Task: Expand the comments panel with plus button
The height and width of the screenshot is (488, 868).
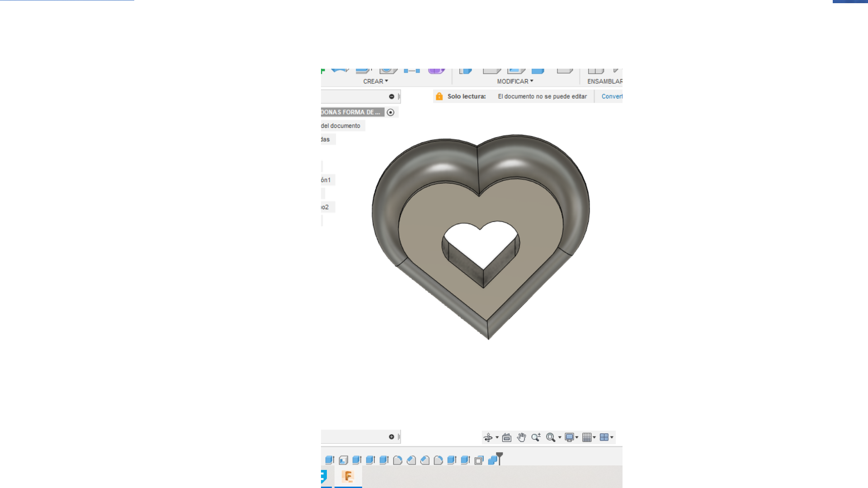Action: 392,437
